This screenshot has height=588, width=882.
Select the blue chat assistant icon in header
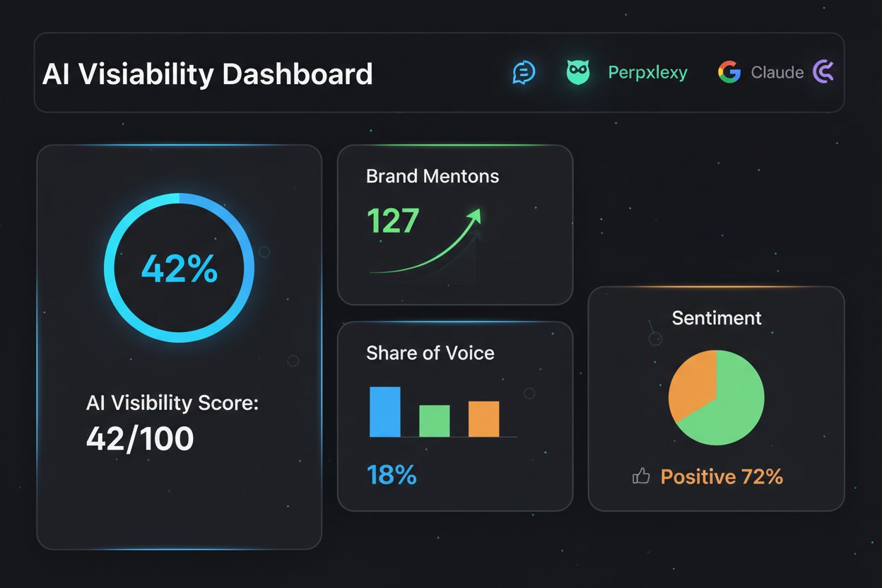coord(523,72)
